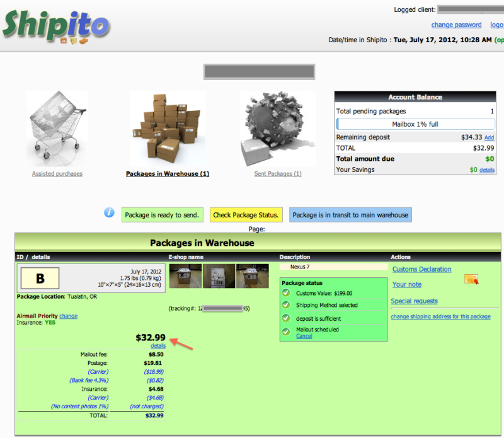Open third package photo thumbnail

(253, 276)
